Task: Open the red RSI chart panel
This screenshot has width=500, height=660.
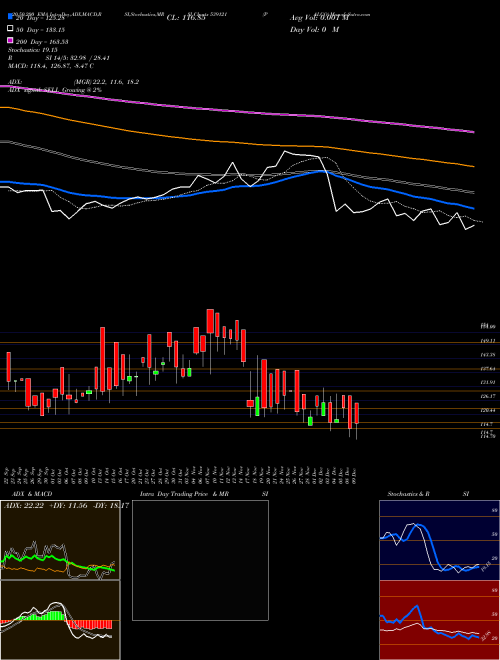Action: 439,620
